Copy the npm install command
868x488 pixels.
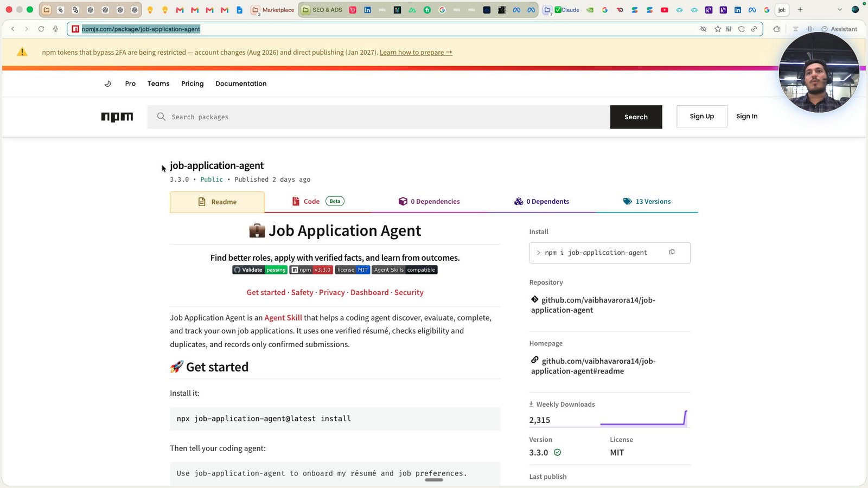672,252
